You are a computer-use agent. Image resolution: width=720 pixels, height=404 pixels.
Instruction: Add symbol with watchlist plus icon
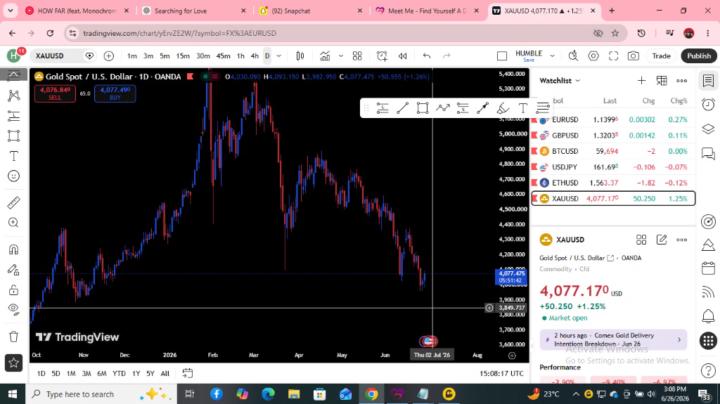(x=641, y=81)
